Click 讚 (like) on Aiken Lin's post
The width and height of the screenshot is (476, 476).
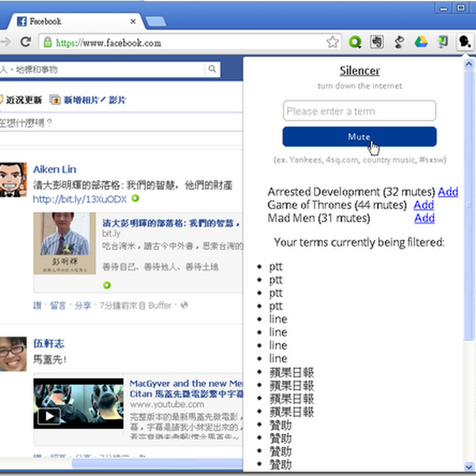click(x=37, y=305)
